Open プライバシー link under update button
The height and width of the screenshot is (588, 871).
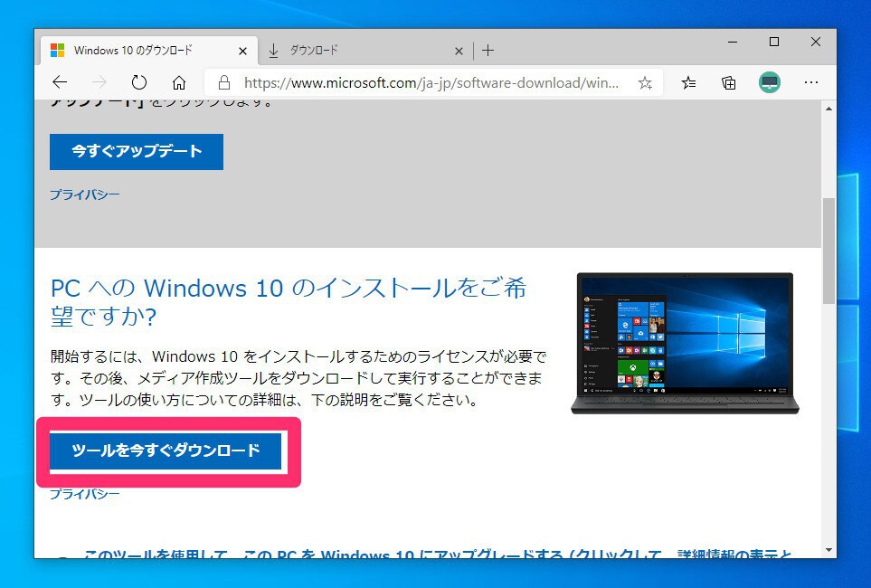pyautogui.click(x=84, y=194)
